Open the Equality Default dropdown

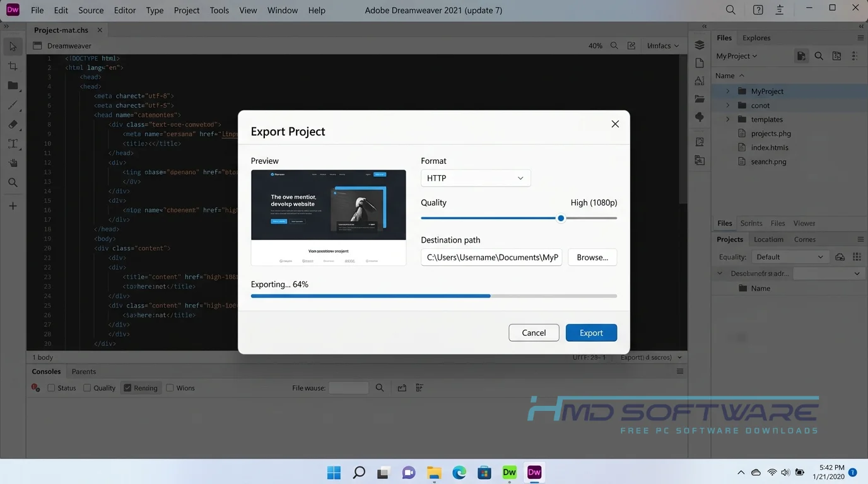(790, 257)
